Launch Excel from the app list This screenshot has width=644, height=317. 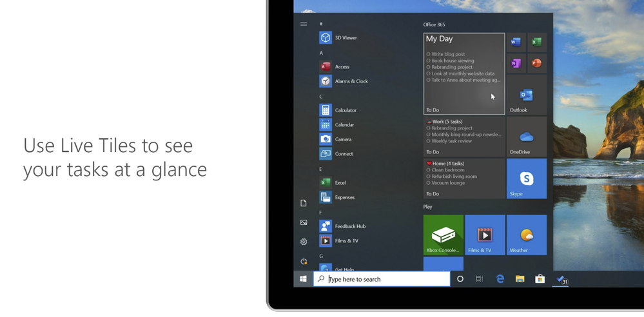(x=332, y=183)
